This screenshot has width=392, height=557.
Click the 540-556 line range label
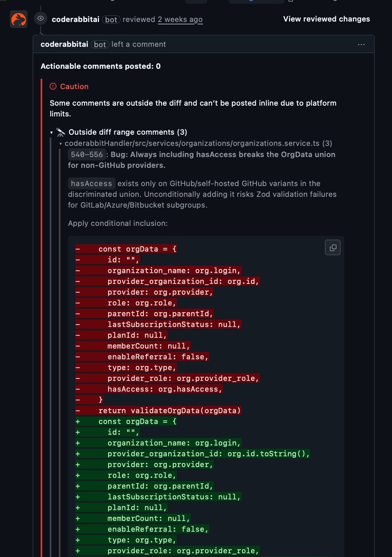(x=87, y=155)
